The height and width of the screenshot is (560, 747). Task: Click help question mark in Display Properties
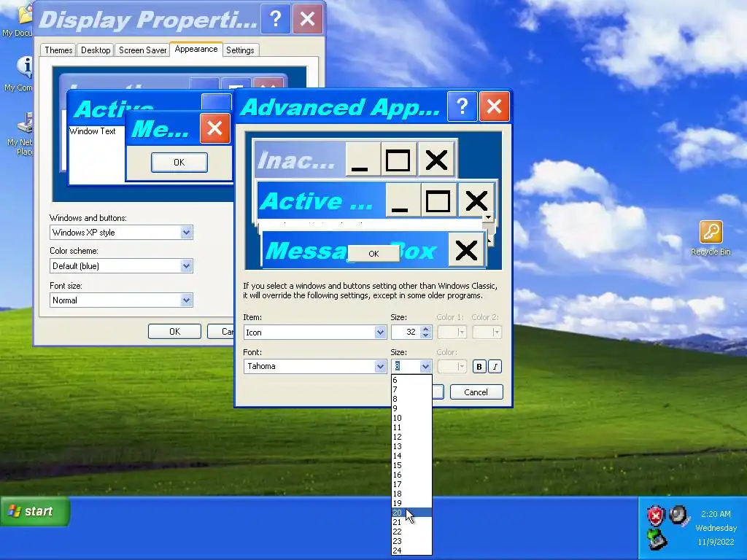[x=275, y=19]
